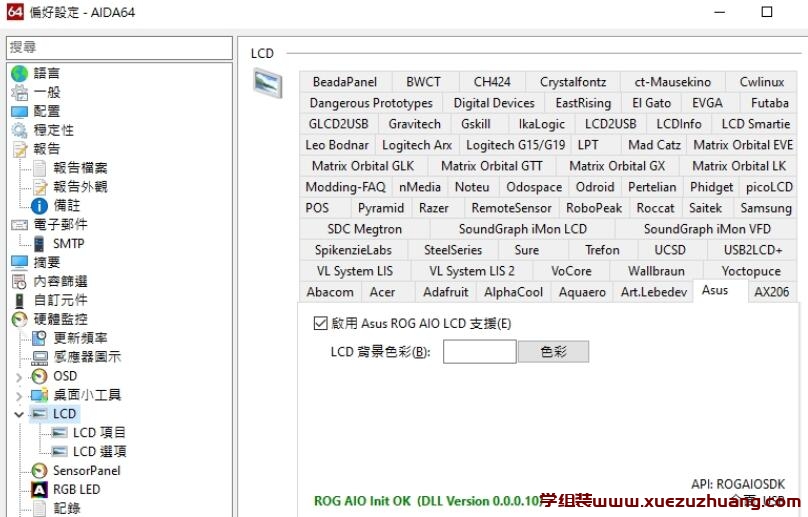Open the Abacom tab
The width and height of the screenshot is (808, 517).
[x=330, y=292]
